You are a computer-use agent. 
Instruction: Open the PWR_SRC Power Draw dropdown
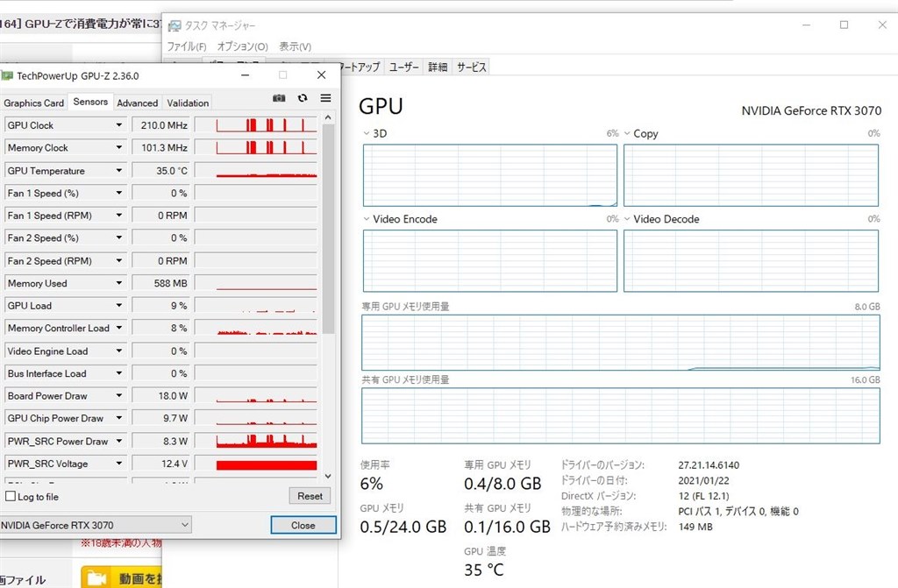pos(118,441)
